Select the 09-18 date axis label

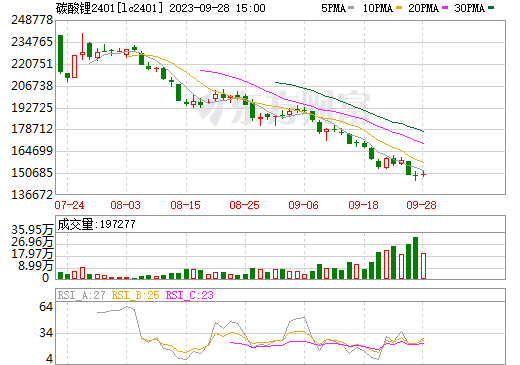[x=363, y=205]
